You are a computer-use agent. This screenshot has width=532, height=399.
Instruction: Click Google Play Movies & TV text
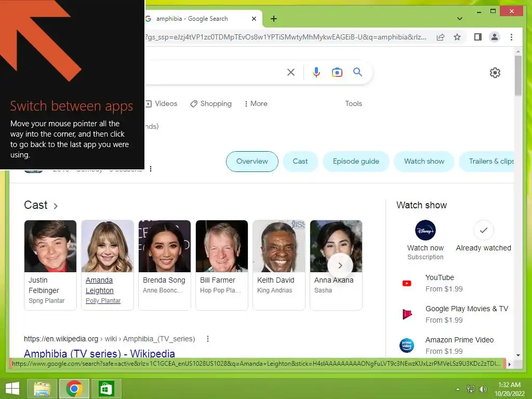click(467, 309)
